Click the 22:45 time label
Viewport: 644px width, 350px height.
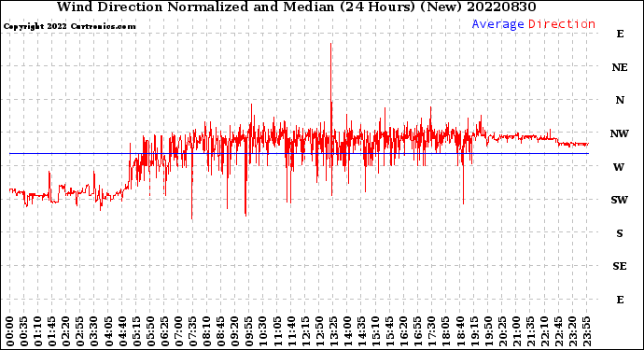[558, 332]
